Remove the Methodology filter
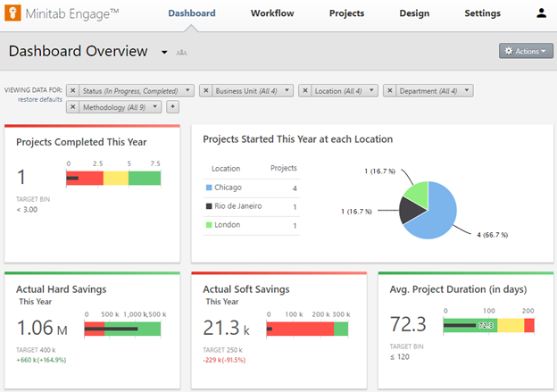 pos(73,107)
